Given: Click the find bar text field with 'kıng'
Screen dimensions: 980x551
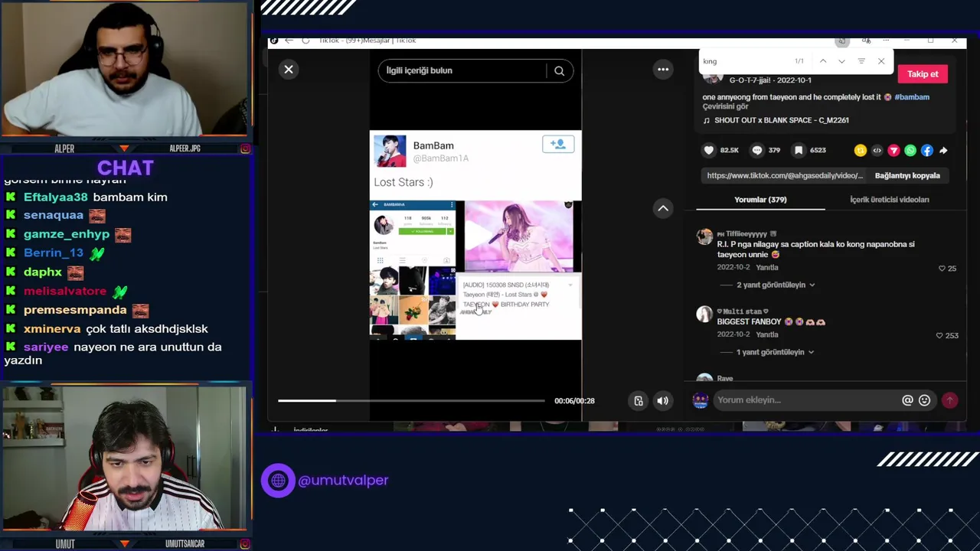Looking at the screenshot, I should 744,61.
